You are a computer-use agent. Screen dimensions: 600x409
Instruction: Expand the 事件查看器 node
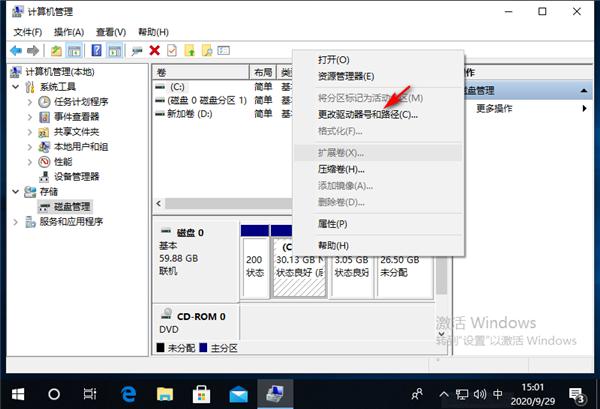coord(30,117)
